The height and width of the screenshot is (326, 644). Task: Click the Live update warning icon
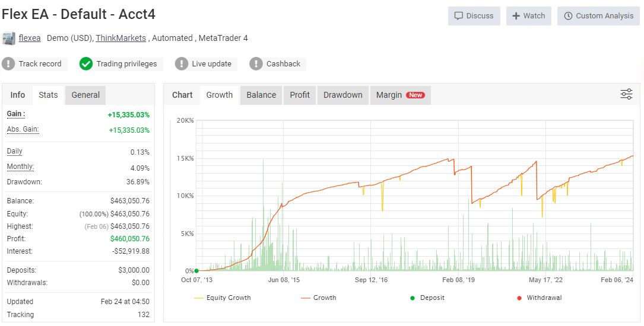(182, 63)
